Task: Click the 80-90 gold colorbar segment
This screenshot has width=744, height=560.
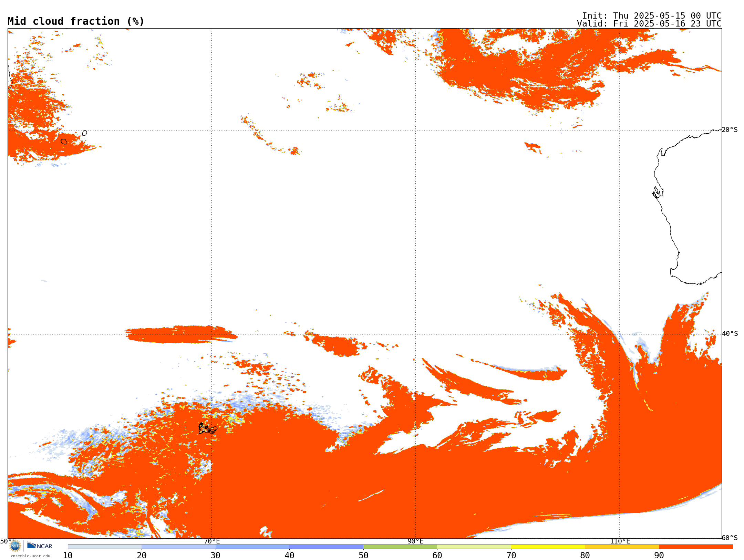Action: 622,547
